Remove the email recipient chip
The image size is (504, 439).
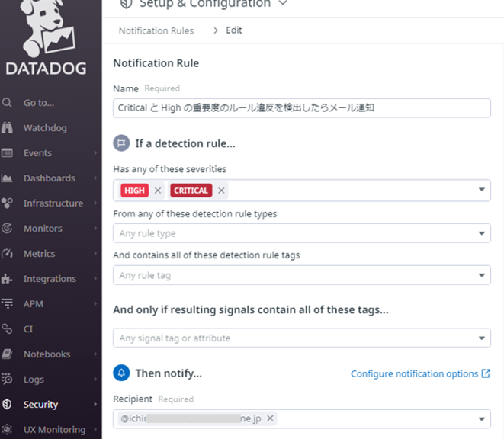pyautogui.click(x=271, y=418)
